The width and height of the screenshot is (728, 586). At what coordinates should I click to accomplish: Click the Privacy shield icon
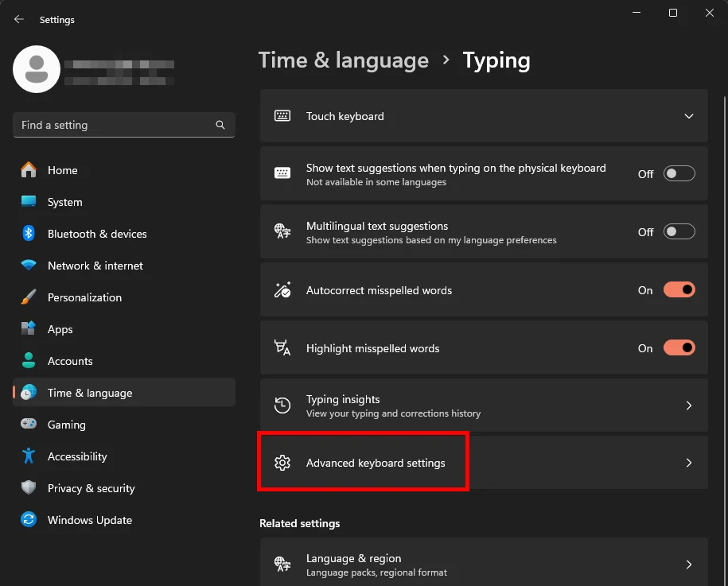pos(29,487)
